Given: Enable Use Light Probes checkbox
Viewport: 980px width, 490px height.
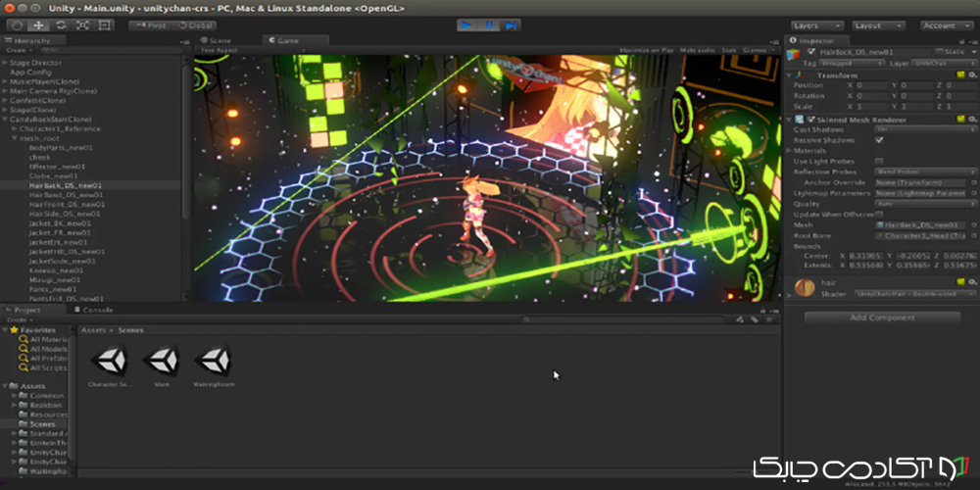Looking at the screenshot, I should pos(879,162).
